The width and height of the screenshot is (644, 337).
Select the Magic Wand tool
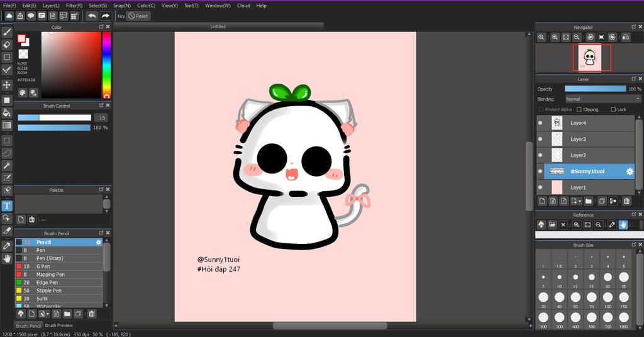coord(7,165)
